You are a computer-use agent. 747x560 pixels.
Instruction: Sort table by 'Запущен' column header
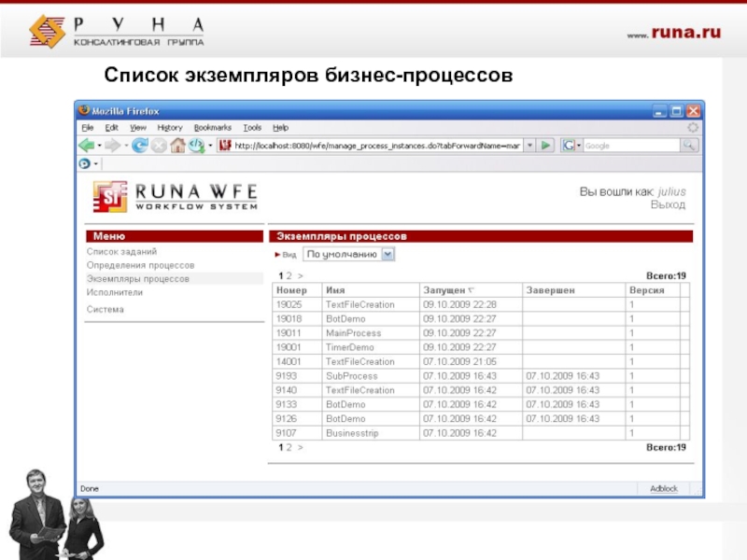444,290
